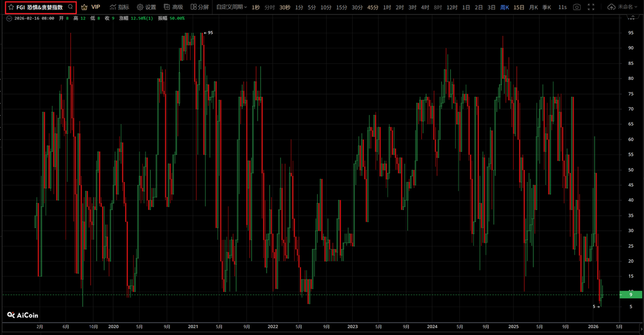Click the FGI 恐惧&贪婪指数 symbol name
Viewport: 644px width, 335px height.
(39, 8)
